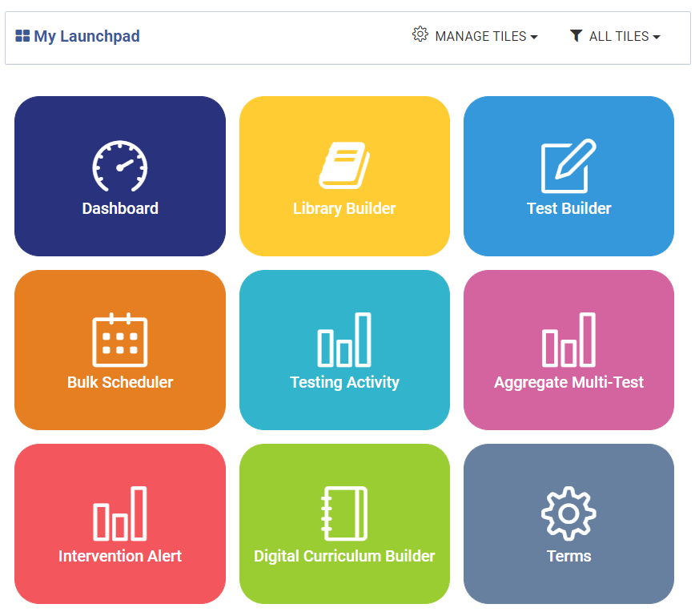
Task: Open the Dashboard tile label
Action: pos(120,208)
